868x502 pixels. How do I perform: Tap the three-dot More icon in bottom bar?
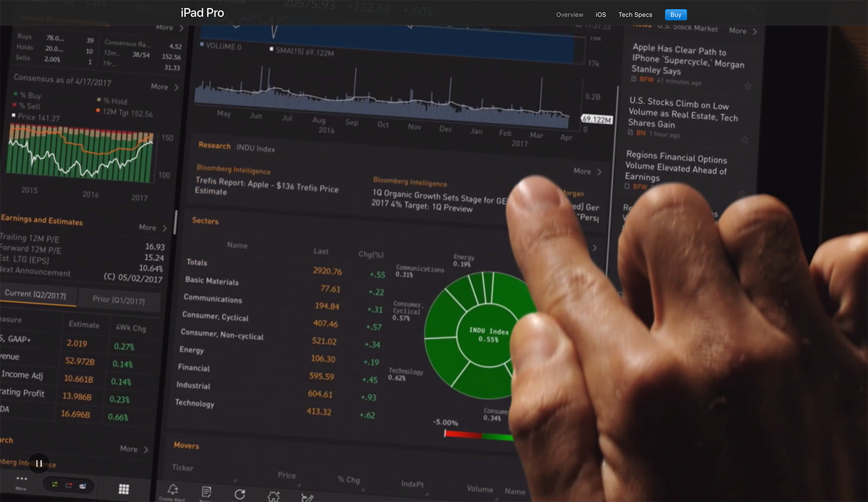(x=21, y=481)
